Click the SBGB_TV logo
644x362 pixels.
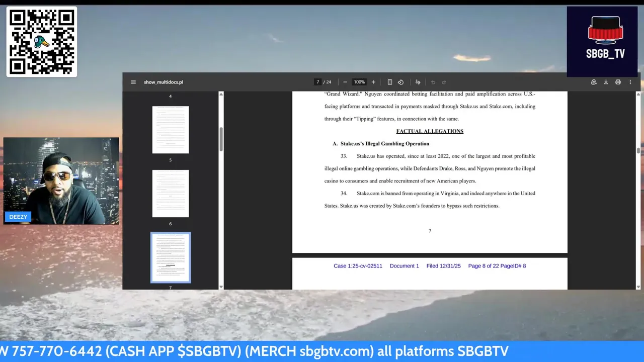coord(602,42)
